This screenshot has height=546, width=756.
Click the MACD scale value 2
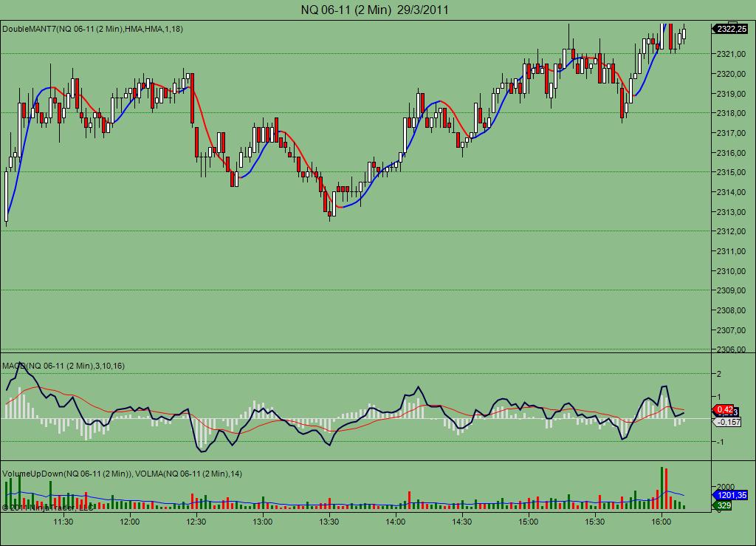(719, 374)
